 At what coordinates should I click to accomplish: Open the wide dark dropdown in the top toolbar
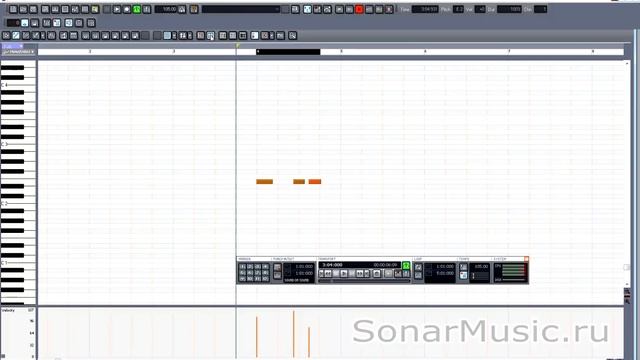(x=241, y=9)
